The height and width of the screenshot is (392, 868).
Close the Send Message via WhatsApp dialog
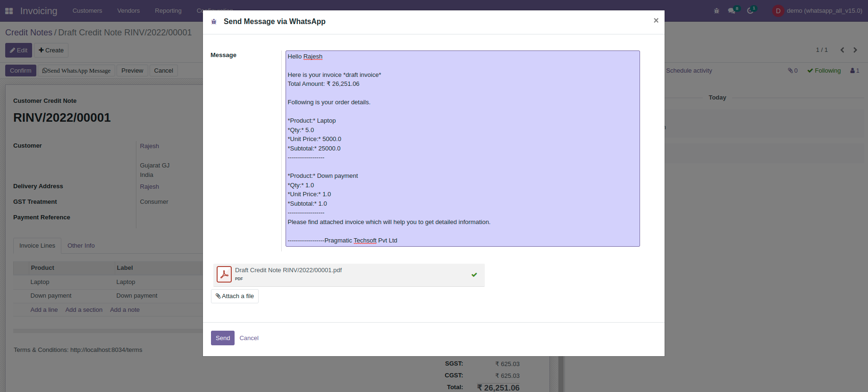[656, 20]
